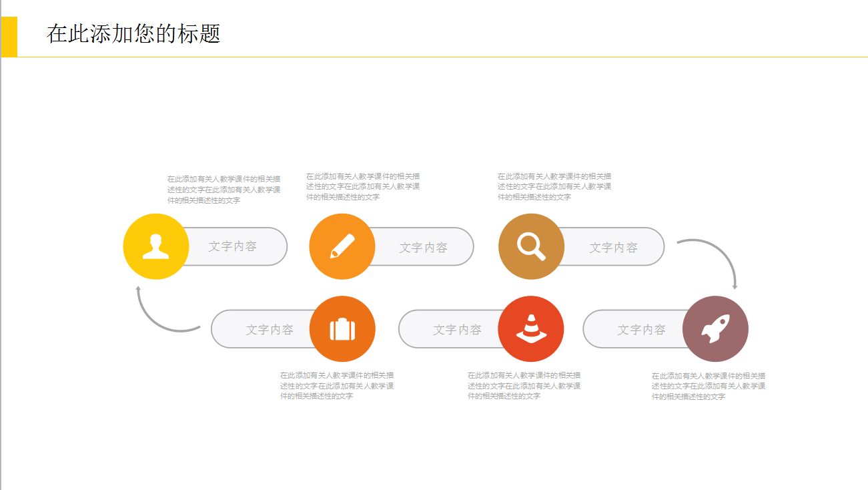Viewport: 868px width, 490px height.
Task: Select the pencil icon in orange circle
Action: 342,246
